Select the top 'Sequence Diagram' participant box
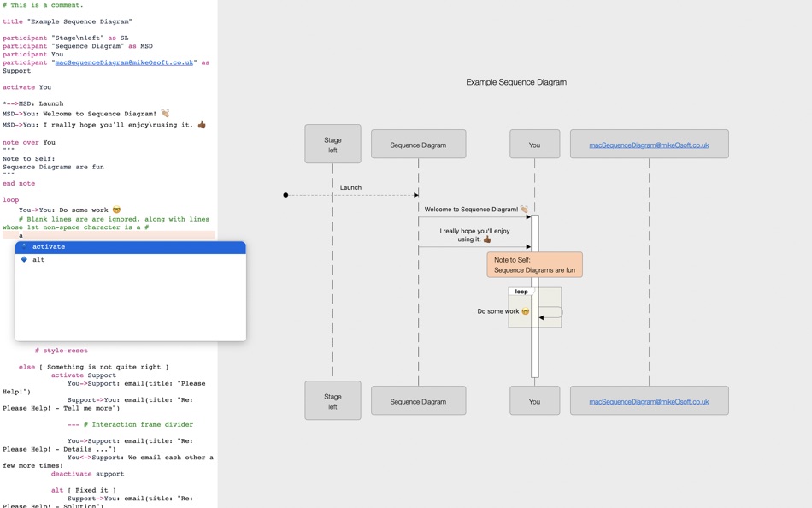The height and width of the screenshot is (508, 812). 419,145
